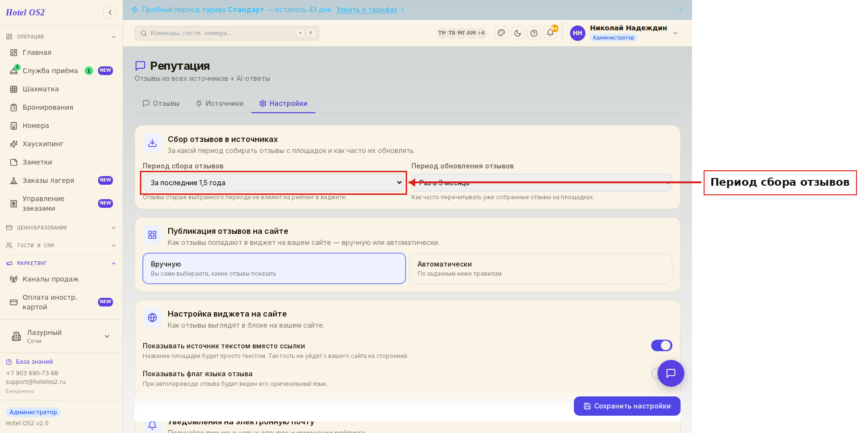The image size is (868, 433).
Task: Click the Настройка виджета globe icon
Action: [x=152, y=318]
